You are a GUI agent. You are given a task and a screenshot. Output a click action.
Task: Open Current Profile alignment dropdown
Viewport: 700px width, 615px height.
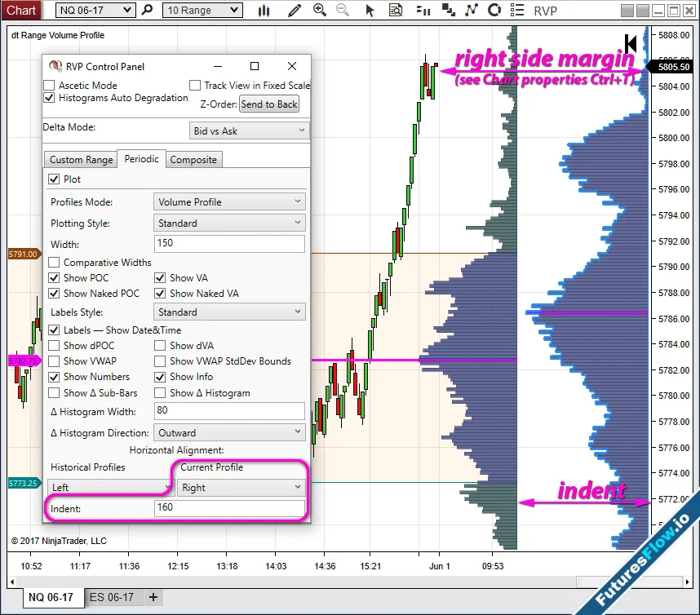pos(241,488)
